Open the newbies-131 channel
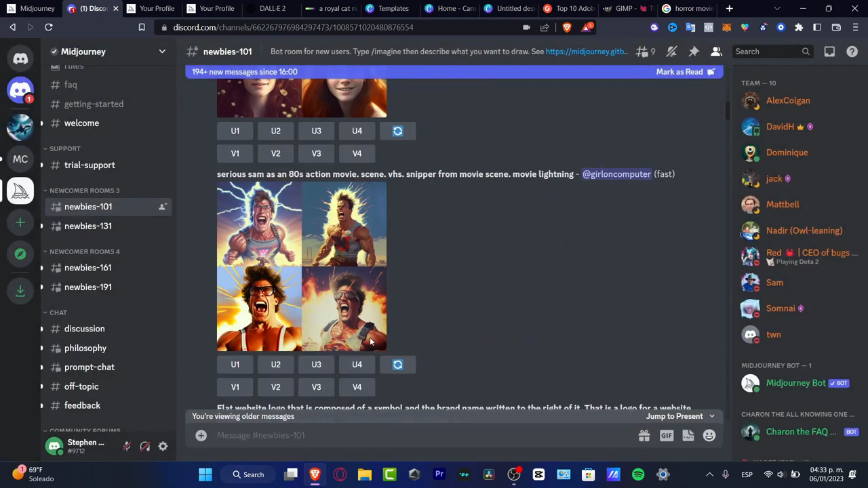 tap(88, 226)
